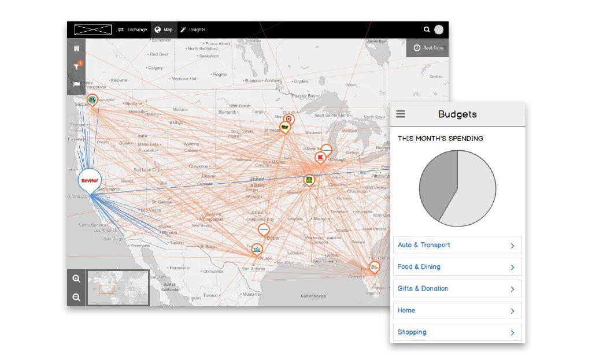Toggle Real-Time mode
The width and height of the screenshot is (592, 364).
click(x=428, y=48)
